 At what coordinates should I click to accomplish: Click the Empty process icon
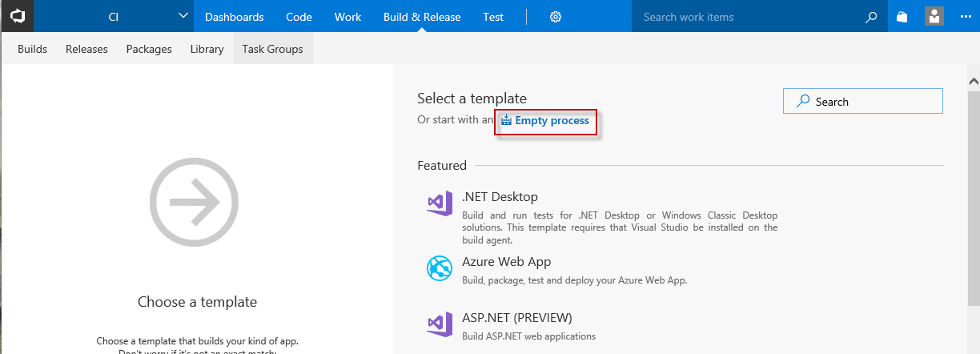(506, 120)
